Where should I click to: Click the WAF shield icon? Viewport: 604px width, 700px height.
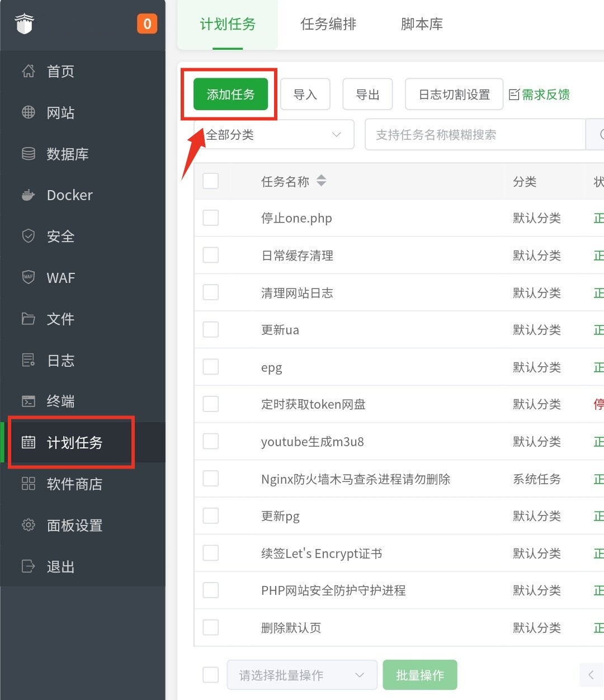click(29, 277)
